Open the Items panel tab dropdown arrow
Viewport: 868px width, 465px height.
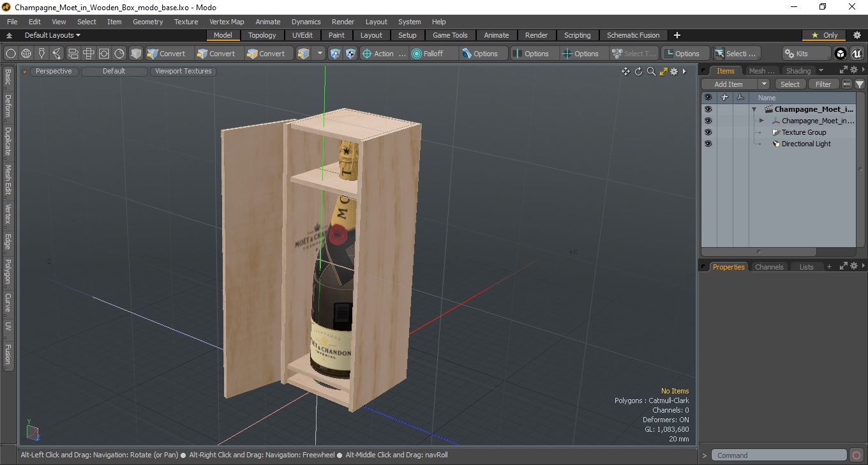(821, 71)
